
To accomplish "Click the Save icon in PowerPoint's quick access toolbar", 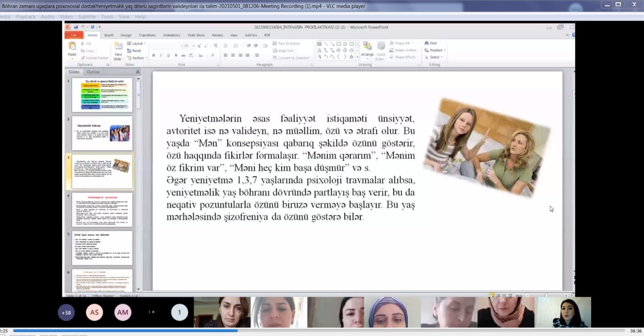I will point(76,27).
